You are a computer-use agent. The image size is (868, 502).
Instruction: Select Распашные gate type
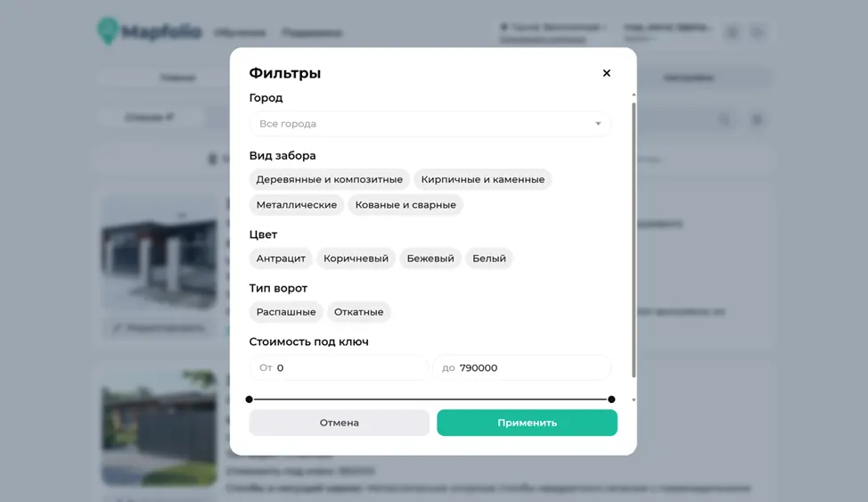(x=286, y=312)
